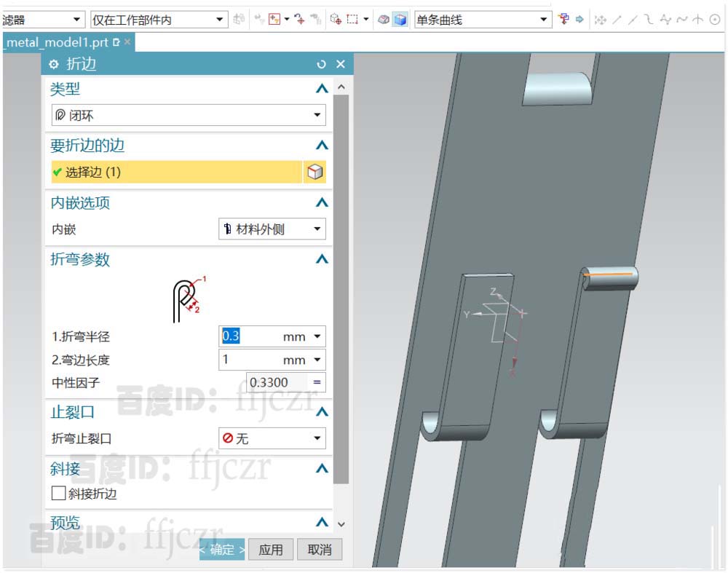
Task: Click the circle center snap icon
Action: 715,20
